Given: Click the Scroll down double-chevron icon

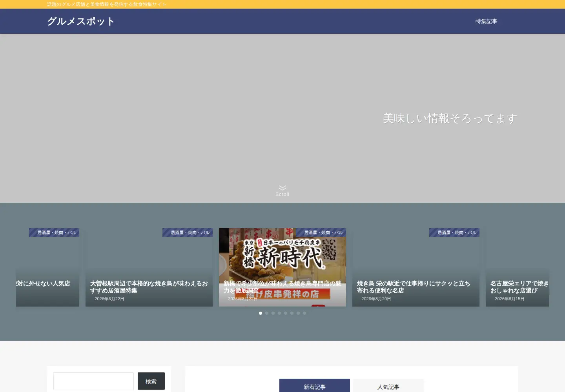Looking at the screenshot, I should pyautogui.click(x=282, y=188).
